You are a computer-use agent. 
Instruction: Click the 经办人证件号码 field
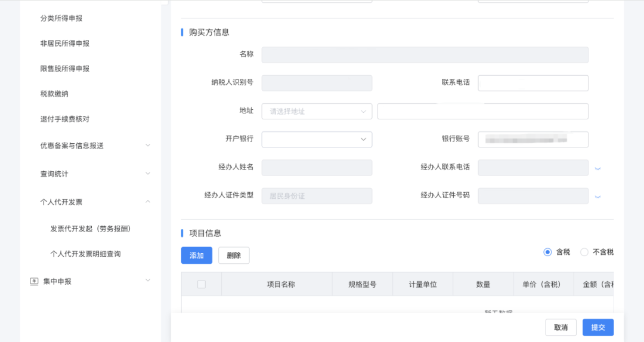(533, 196)
